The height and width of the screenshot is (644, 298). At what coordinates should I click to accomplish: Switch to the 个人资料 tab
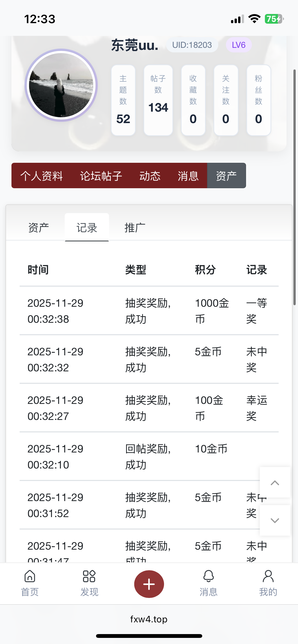click(42, 176)
